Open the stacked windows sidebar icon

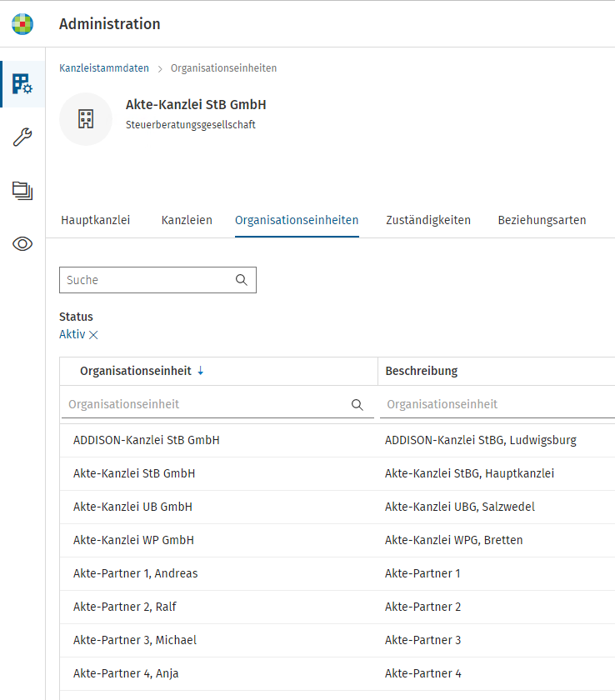[22, 191]
